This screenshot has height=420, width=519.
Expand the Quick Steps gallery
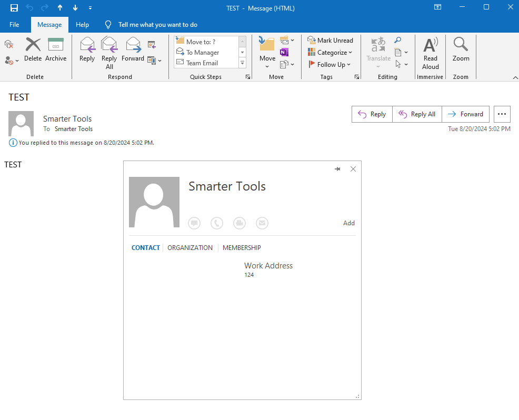click(243, 63)
